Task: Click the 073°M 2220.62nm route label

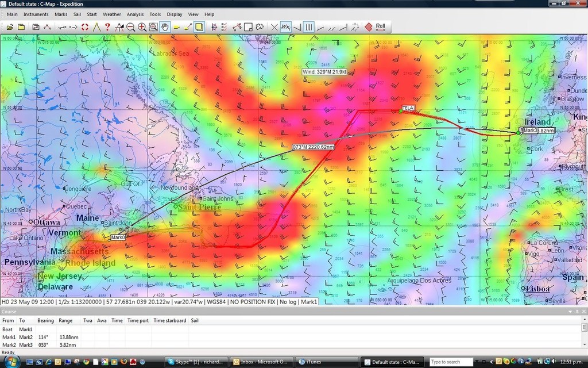Action: click(313, 147)
